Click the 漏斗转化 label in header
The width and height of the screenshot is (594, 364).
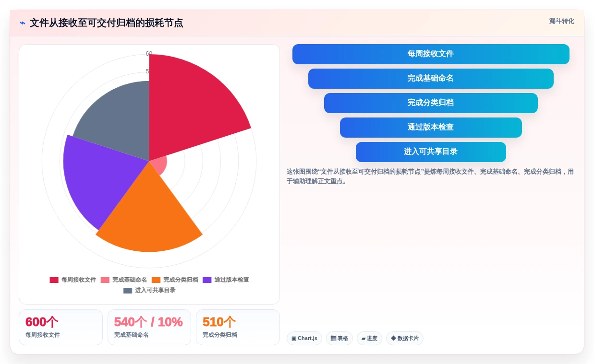tap(561, 21)
